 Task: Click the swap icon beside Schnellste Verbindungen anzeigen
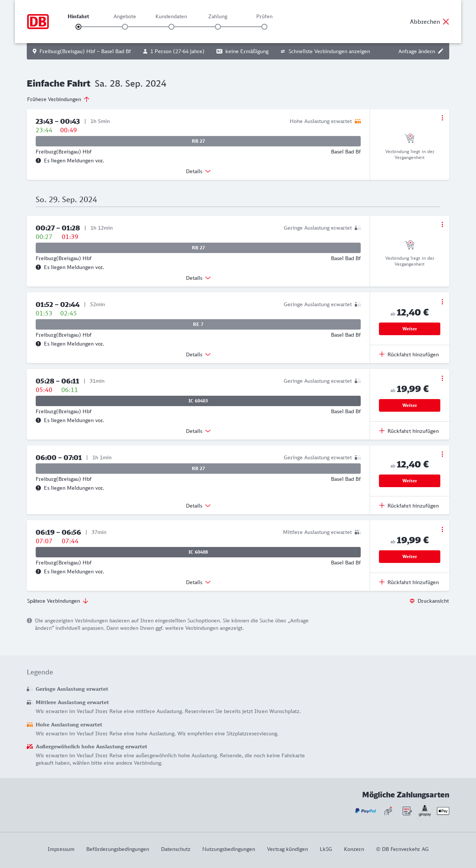[283, 51]
